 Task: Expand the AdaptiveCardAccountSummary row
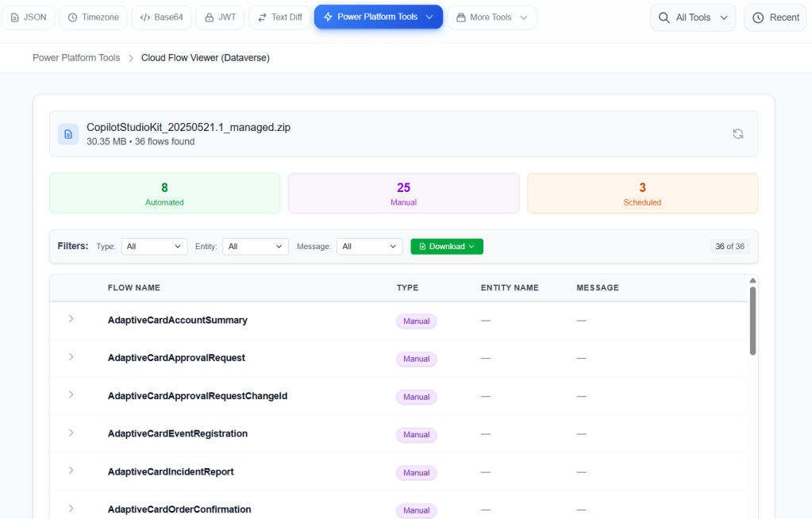coord(71,319)
